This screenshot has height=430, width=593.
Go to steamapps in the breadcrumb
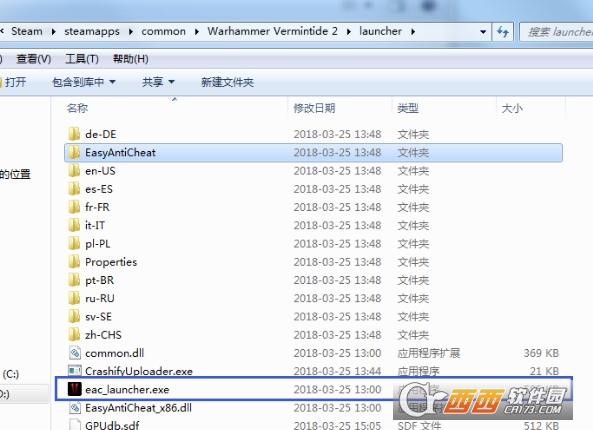[92, 31]
